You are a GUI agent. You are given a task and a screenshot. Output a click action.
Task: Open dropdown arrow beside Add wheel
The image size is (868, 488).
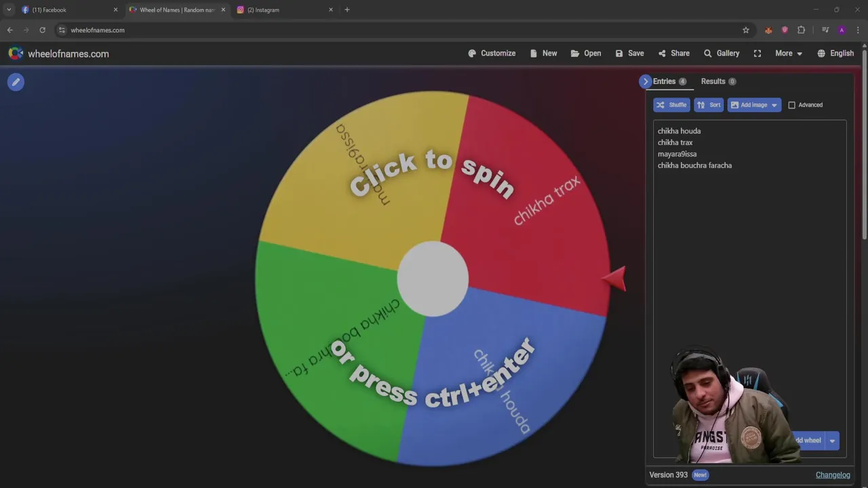click(x=832, y=441)
